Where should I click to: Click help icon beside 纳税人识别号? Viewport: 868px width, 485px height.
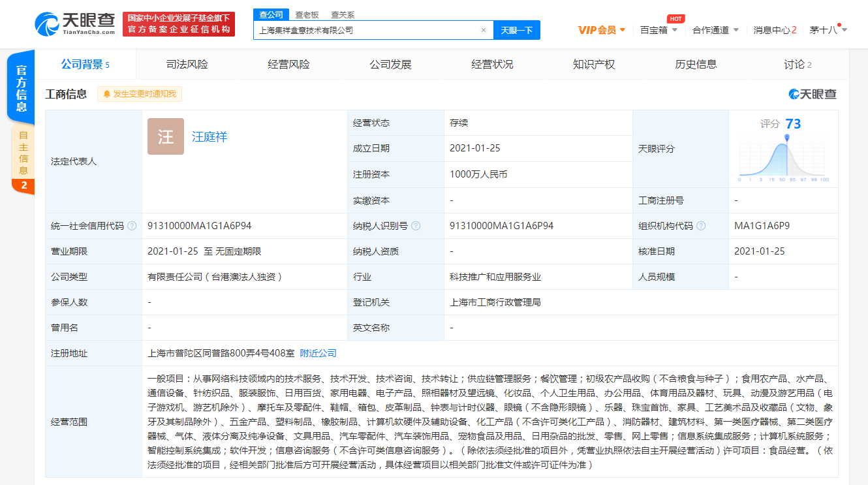(416, 226)
